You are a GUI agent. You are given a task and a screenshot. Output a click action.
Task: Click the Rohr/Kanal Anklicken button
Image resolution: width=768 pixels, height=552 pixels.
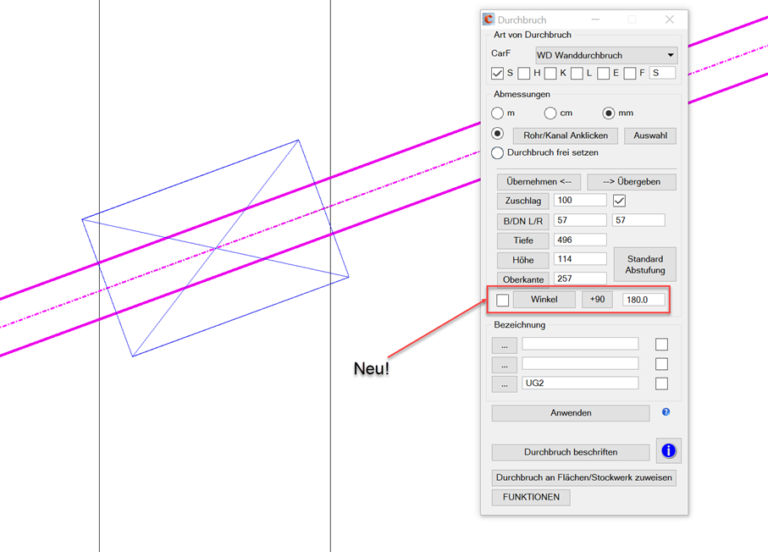point(565,136)
